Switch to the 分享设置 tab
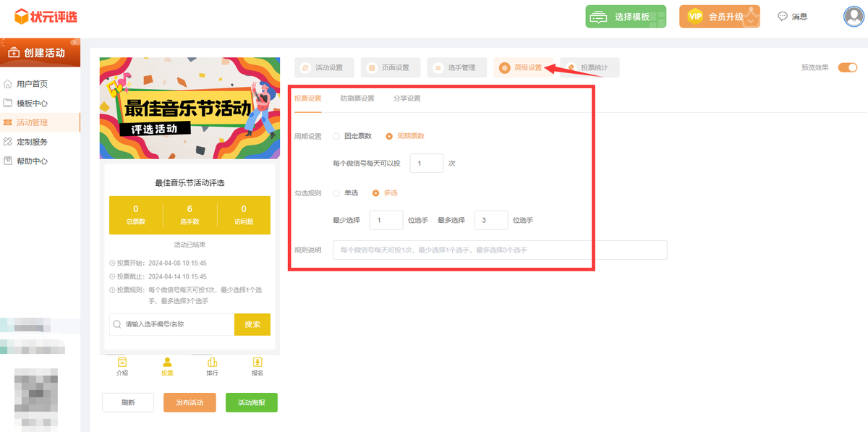The height and width of the screenshot is (432, 868). [x=407, y=98]
